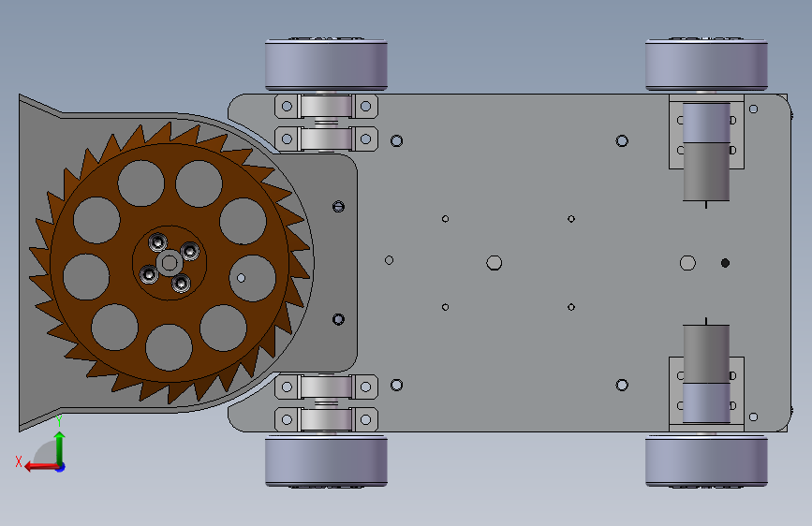Select the lower-right rear wheel
812x526 pixels.
tap(706, 460)
